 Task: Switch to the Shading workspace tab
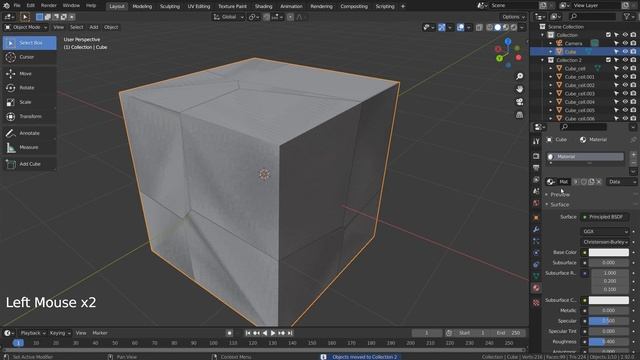pos(264,6)
